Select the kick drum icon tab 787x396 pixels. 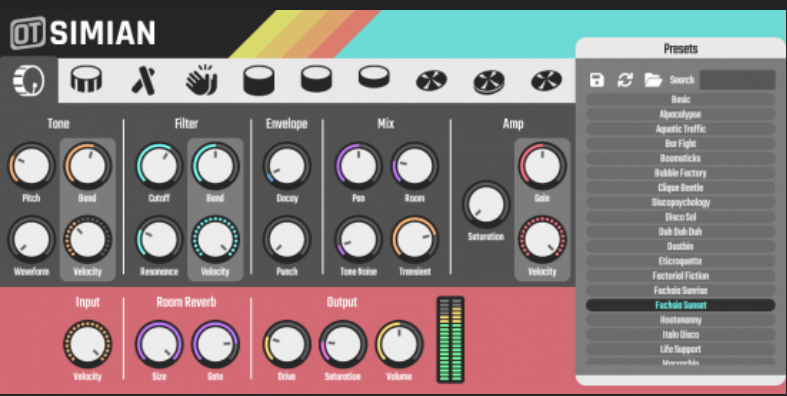pyautogui.click(x=29, y=80)
